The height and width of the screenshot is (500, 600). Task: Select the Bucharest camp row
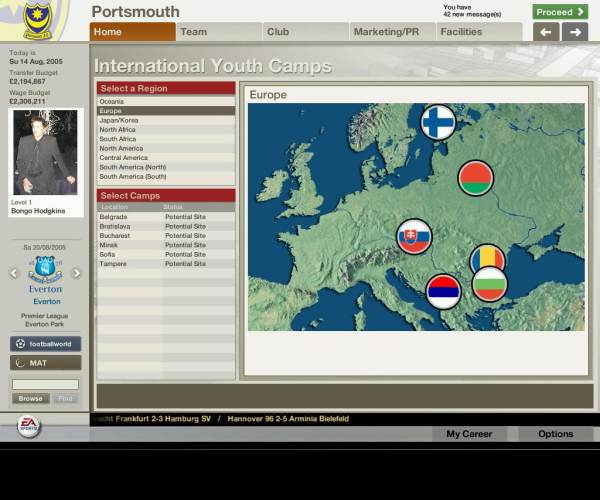tap(166, 236)
